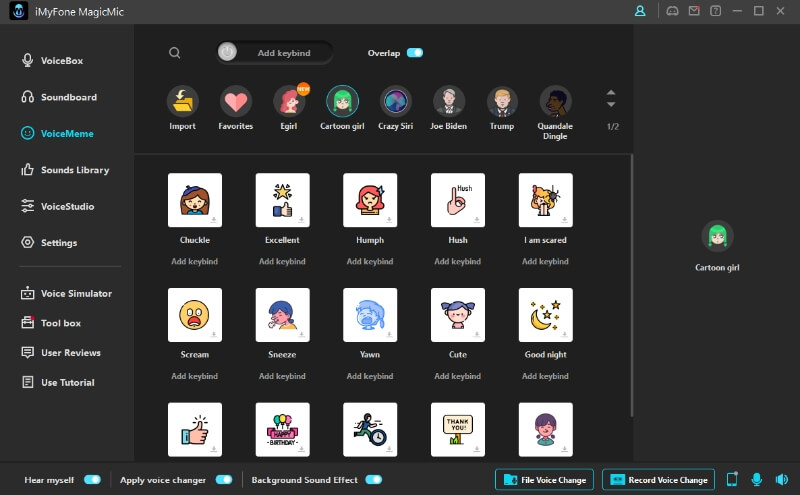
Task: Go to previous category page with up arrow
Action: click(611, 93)
